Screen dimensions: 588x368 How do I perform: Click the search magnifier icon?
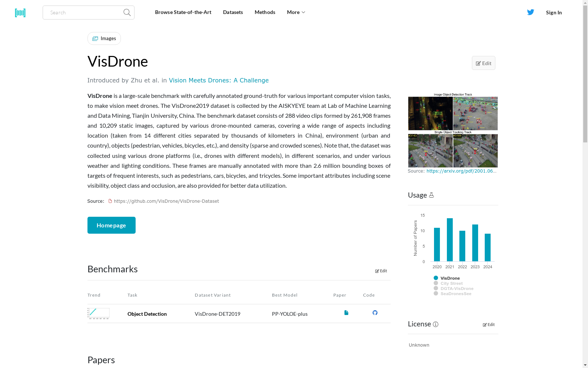[127, 13]
